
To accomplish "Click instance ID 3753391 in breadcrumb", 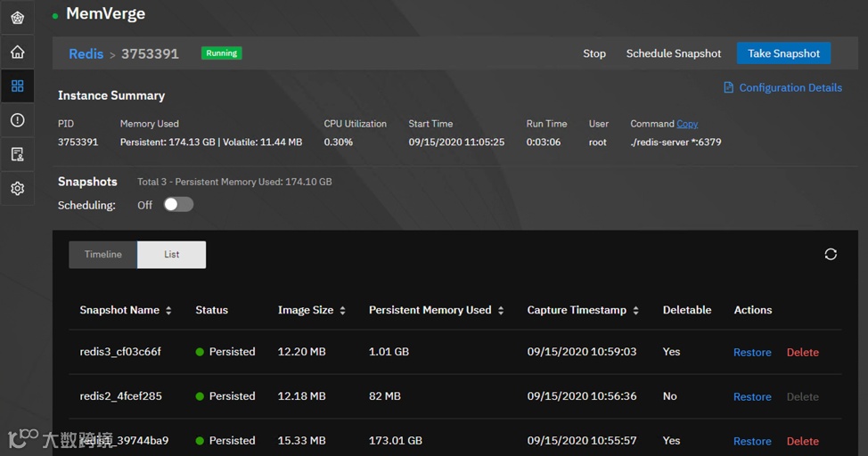I will point(150,53).
